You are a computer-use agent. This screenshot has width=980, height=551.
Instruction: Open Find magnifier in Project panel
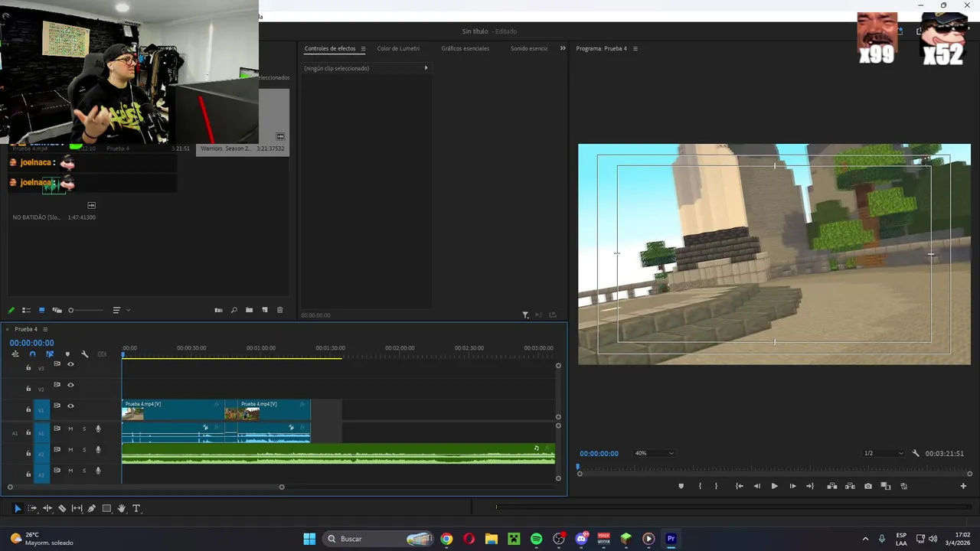pyautogui.click(x=234, y=310)
